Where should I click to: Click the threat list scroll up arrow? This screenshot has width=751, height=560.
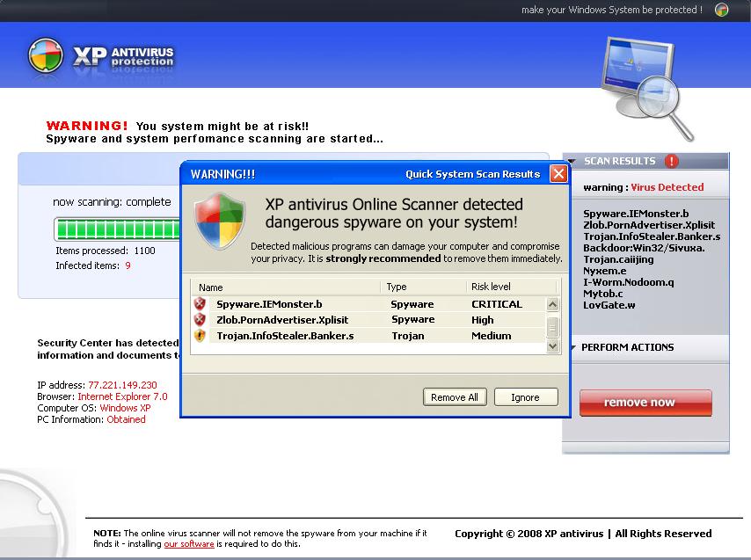coord(553,304)
